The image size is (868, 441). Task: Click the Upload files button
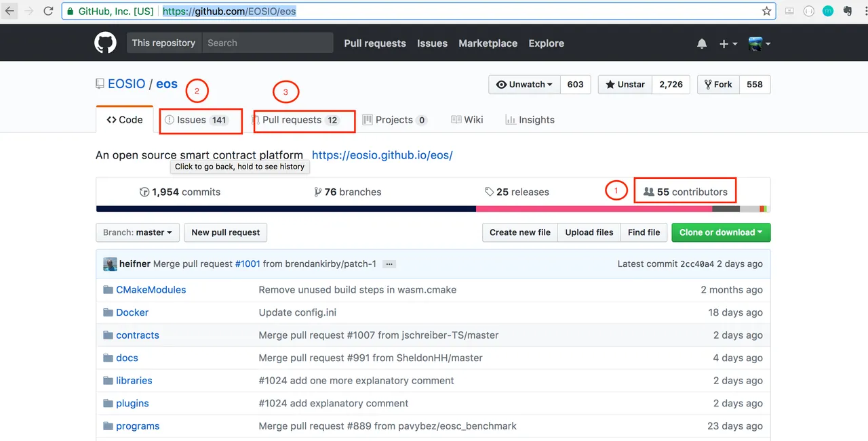coord(589,232)
